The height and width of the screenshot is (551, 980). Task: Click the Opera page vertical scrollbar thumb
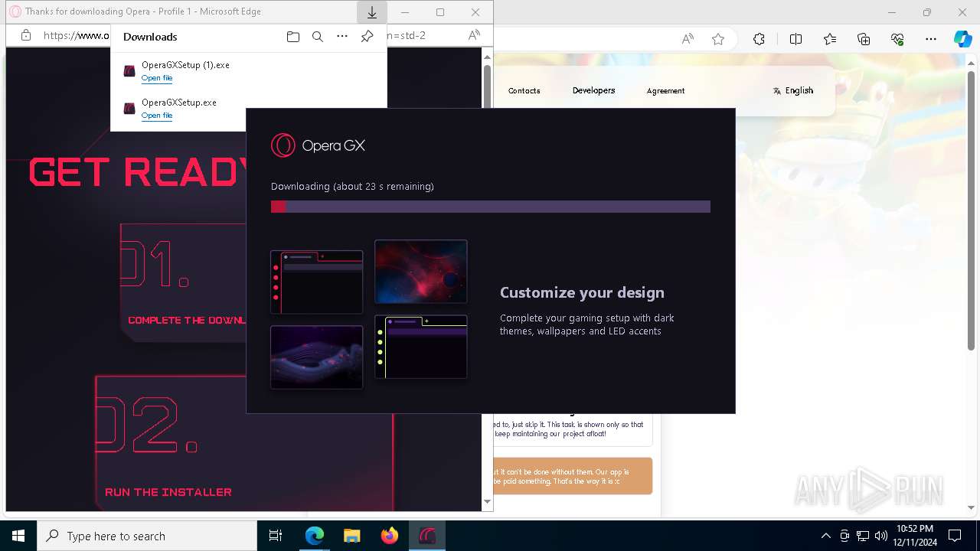(x=487, y=88)
